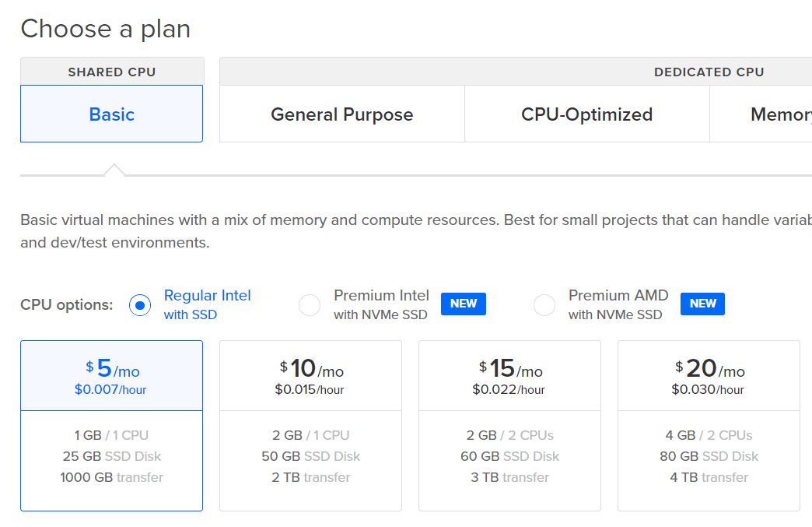The image size is (812, 527).
Task: Switch to the partially visible Memory tab
Action: point(778,114)
